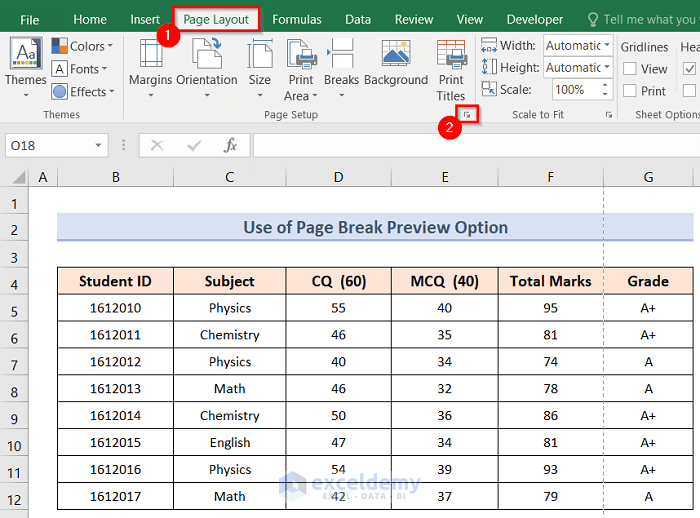Open the Print Area menu

301,70
